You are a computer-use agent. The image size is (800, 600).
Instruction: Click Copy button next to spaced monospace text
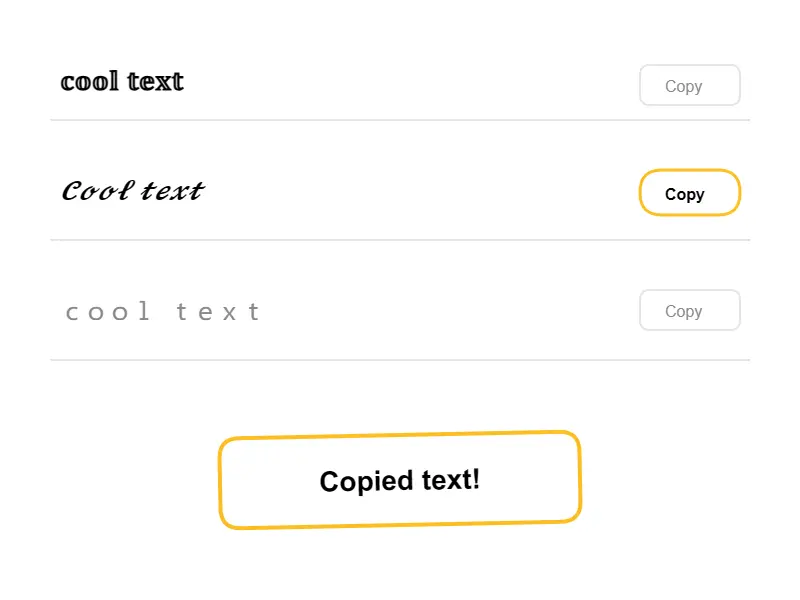pos(689,310)
